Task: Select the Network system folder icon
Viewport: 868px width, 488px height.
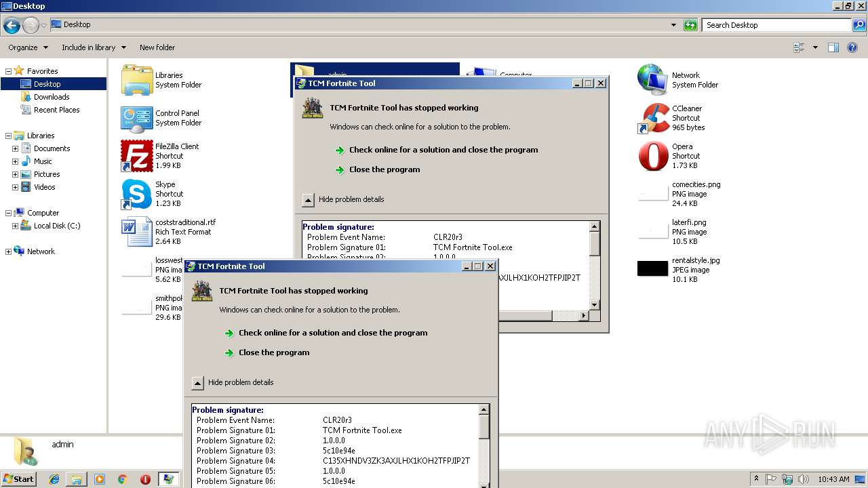Action: [x=653, y=80]
